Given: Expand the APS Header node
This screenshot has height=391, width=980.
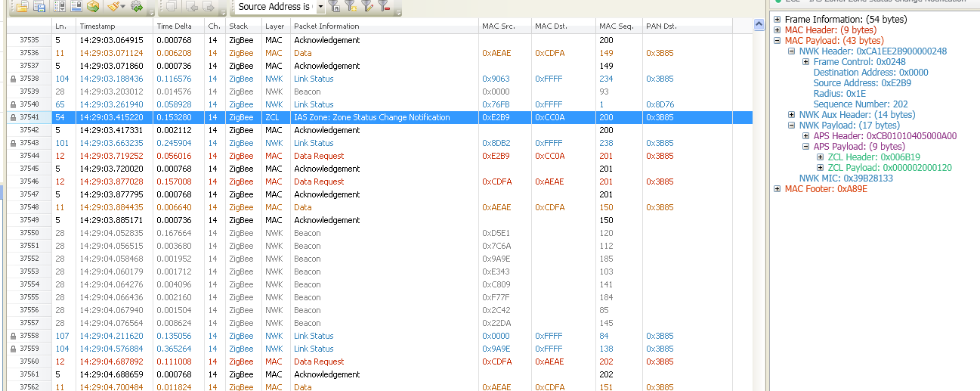Looking at the screenshot, I should click(x=806, y=136).
